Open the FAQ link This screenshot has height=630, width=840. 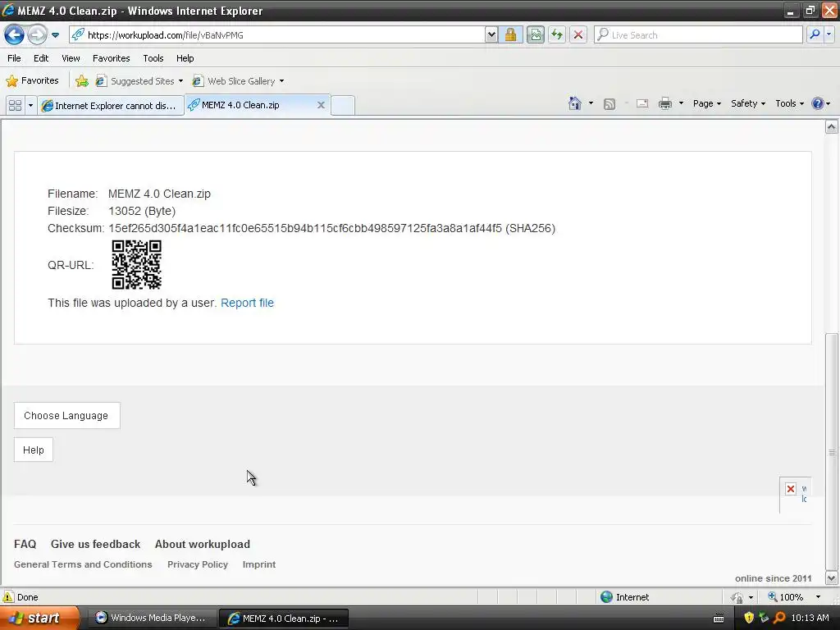click(25, 545)
